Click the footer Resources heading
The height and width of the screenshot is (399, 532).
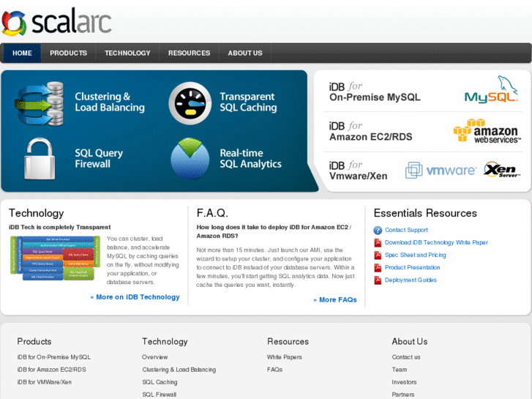[288, 342]
